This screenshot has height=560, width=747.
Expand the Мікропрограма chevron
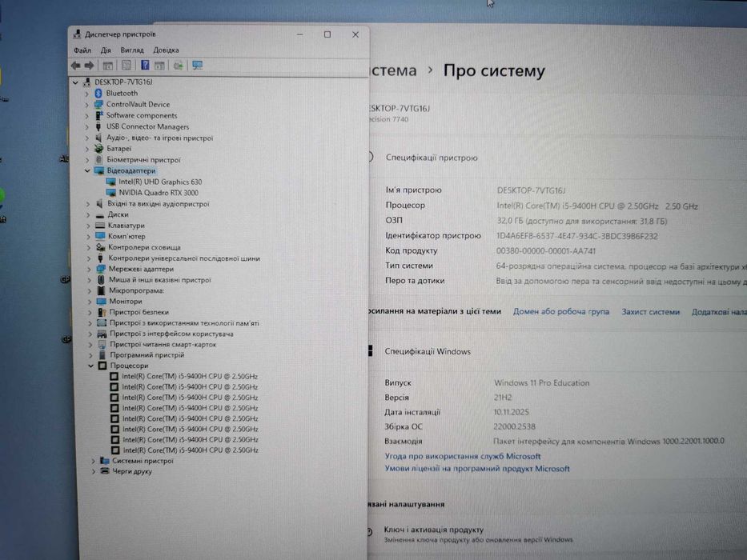click(x=90, y=290)
